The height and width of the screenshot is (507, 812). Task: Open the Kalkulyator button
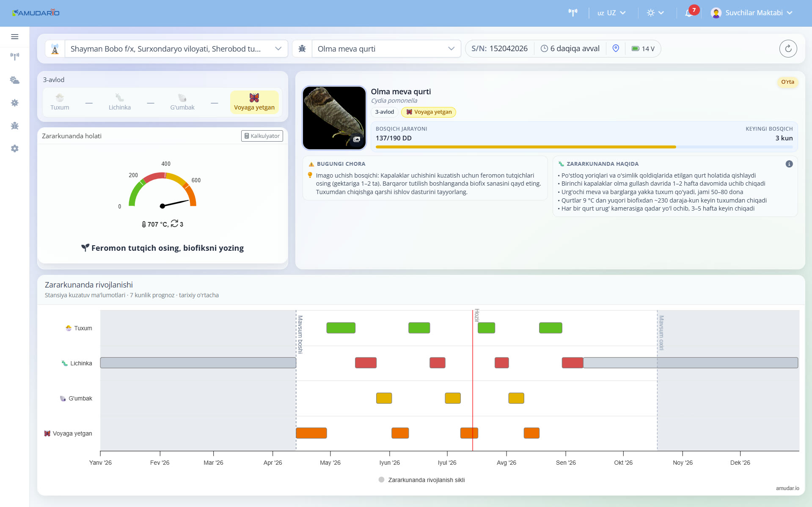pyautogui.click(x=262, y=136)
